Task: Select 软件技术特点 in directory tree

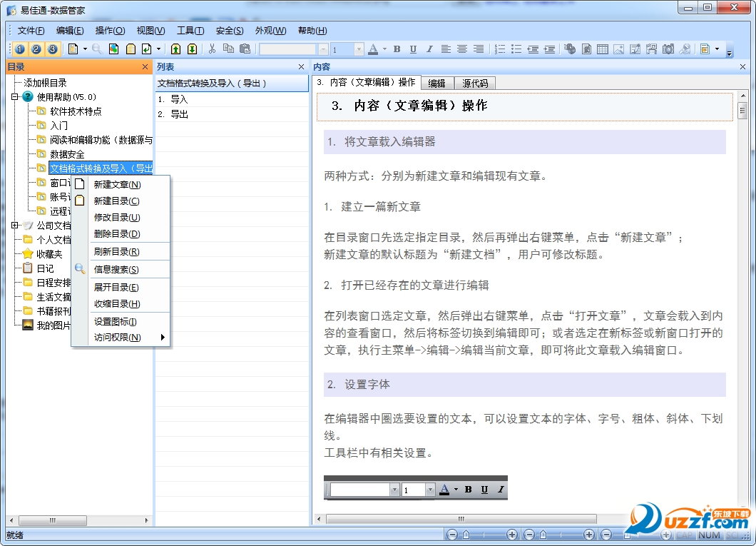Action: point(76,111)
